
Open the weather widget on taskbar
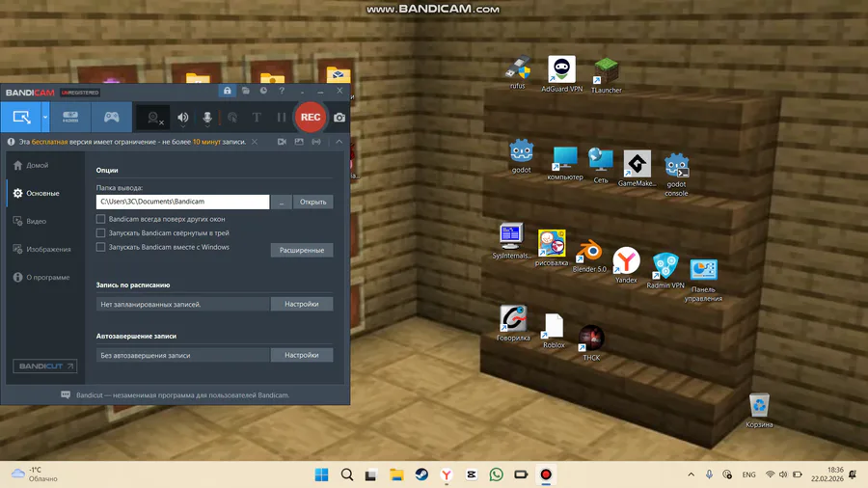click(x=35, y=474)
